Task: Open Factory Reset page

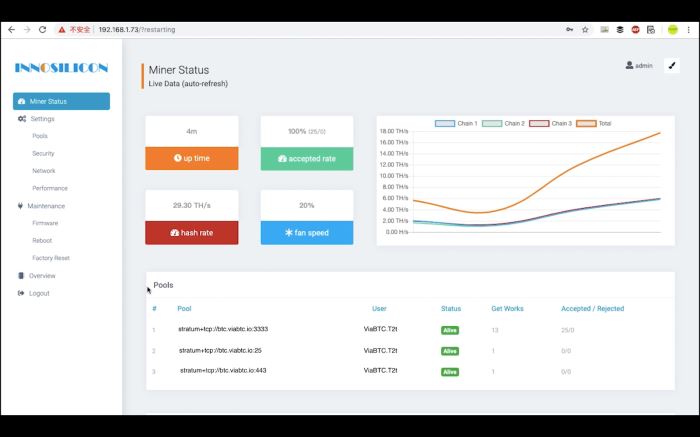Action: tap(51, 258)
